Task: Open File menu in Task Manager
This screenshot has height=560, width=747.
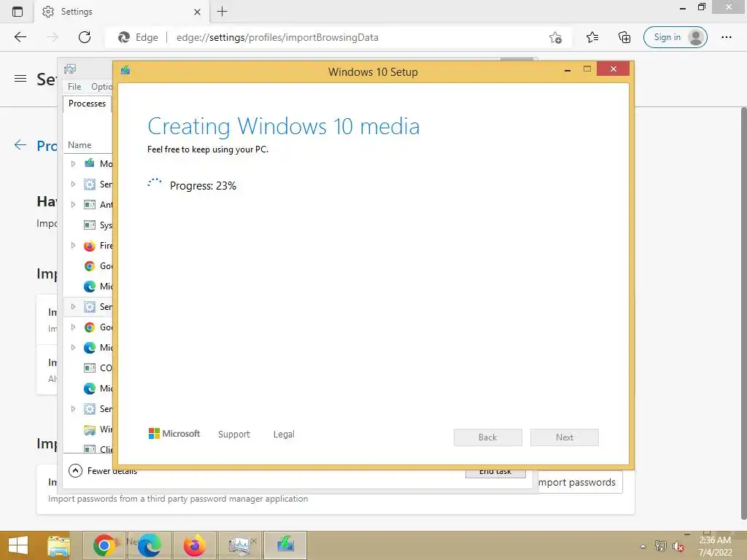Action: (74, 87)
